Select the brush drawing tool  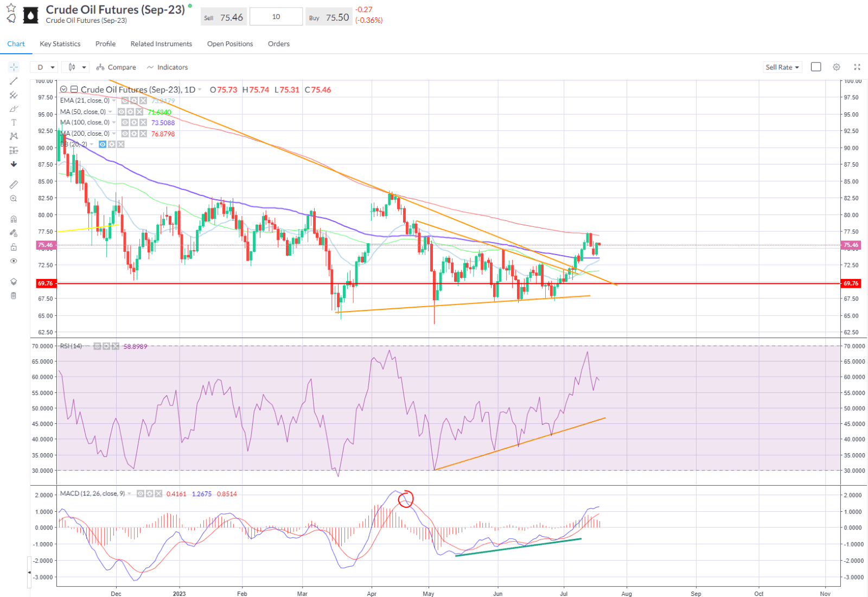pyautogui.click(x=14, y=109)
